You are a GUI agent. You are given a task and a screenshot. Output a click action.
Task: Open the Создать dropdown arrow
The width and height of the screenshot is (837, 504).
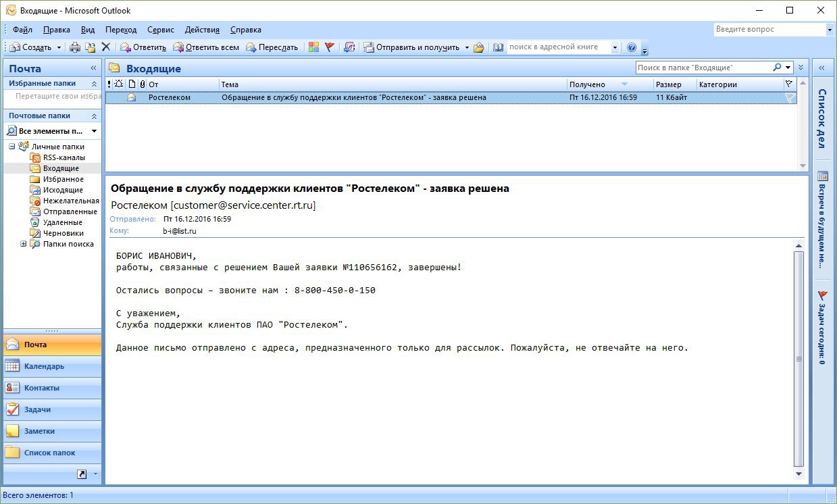(59, 47)
